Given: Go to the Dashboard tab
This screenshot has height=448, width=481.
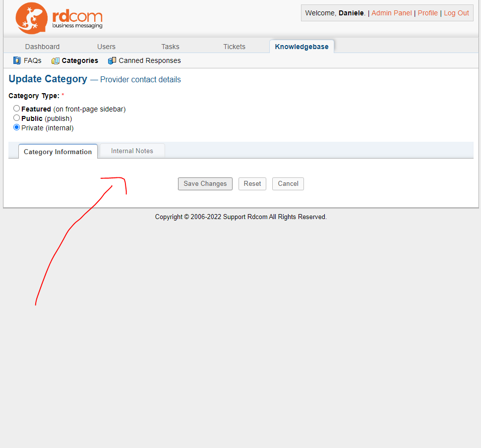Looking at the screenshot, I should 42,47.
